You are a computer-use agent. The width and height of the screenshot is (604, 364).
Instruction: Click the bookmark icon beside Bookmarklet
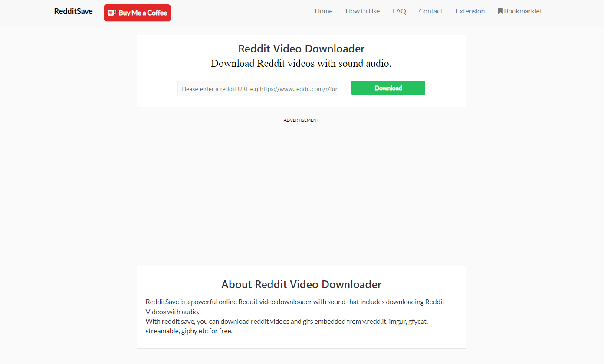tap(500, 11)
